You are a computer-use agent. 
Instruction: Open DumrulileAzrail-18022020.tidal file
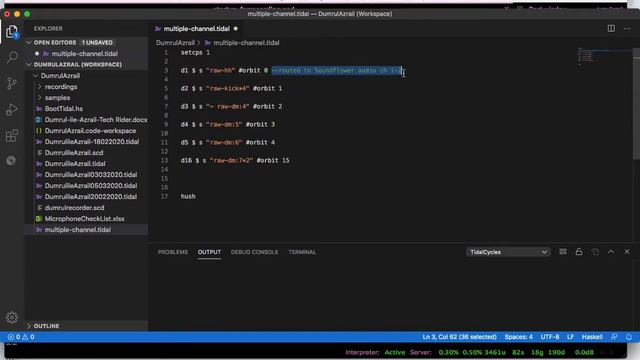pyautogui.click(x=92, y=142)
